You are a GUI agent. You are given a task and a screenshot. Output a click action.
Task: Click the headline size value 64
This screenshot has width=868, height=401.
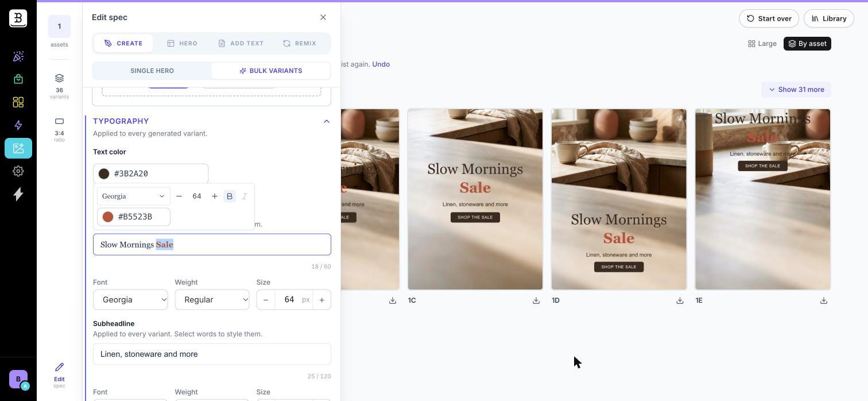point(289,300)
